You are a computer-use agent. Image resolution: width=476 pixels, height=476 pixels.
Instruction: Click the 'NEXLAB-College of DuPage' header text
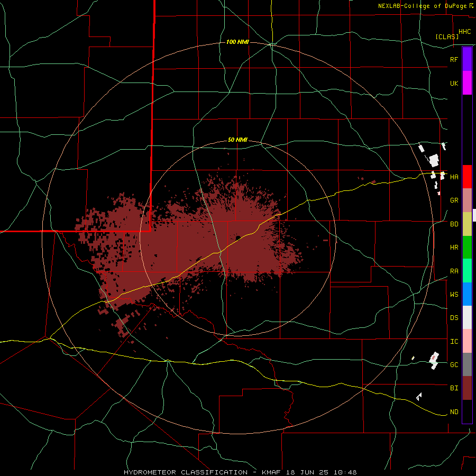click(x=422, y=6)
